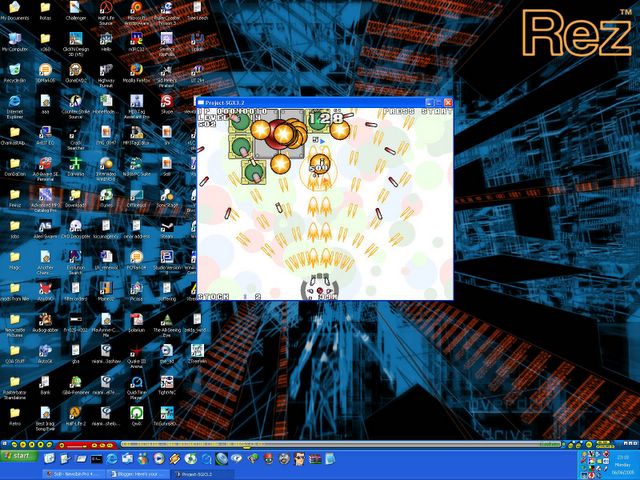Launch Counter-Strike Source shortcut
640x480 pixels.
click(76, 107)
